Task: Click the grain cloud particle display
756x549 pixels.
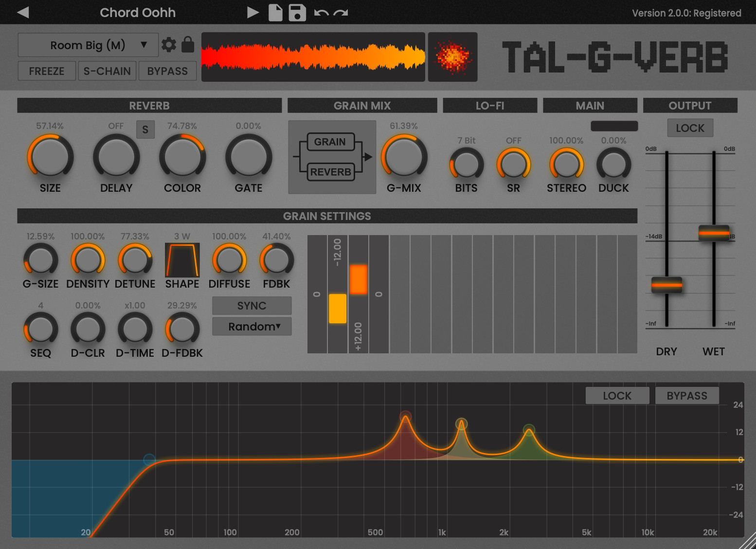Action: point(452,57)
